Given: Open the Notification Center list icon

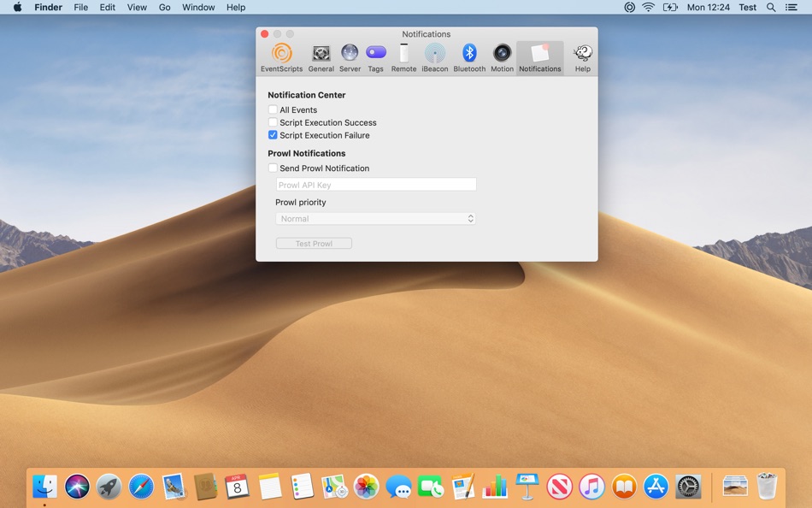Looking at the screenshot, I should coord(791,7).
